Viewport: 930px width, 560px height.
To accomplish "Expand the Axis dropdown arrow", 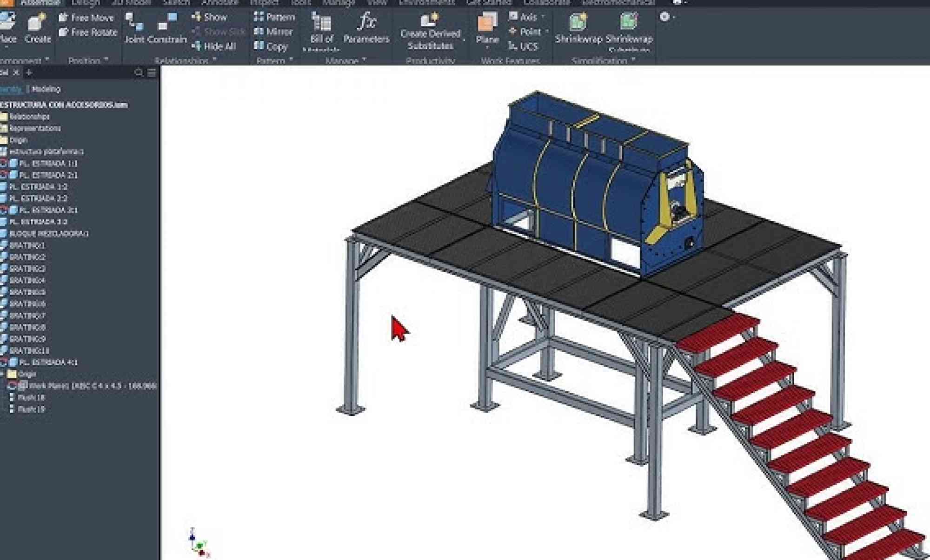I will (543, 17).
